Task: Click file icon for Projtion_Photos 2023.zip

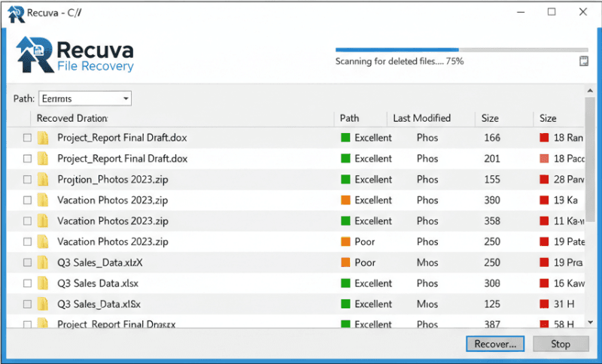Action: pyautogui.click(x=44, y=180)
